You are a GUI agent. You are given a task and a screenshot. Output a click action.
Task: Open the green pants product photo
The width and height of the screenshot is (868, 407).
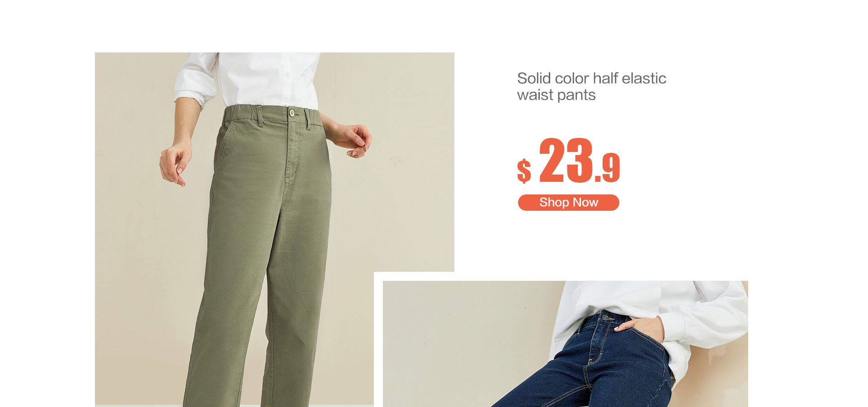[274, 229]
